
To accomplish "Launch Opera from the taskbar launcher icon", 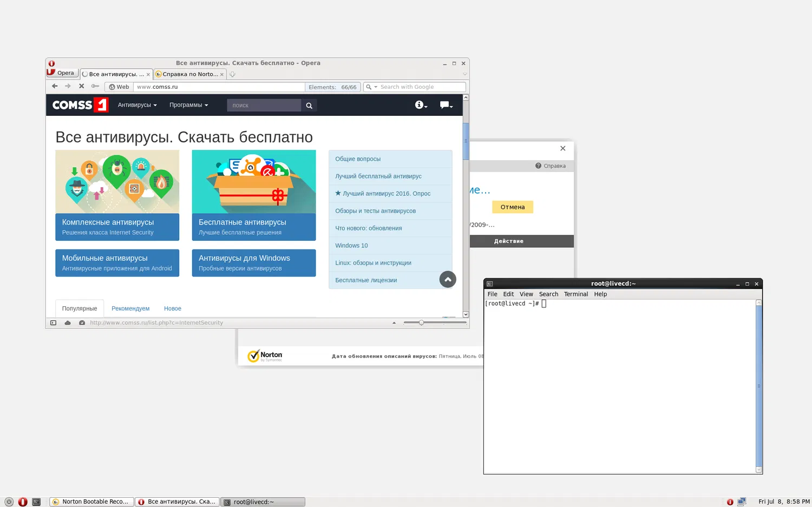I will click(x=23, y=502).
